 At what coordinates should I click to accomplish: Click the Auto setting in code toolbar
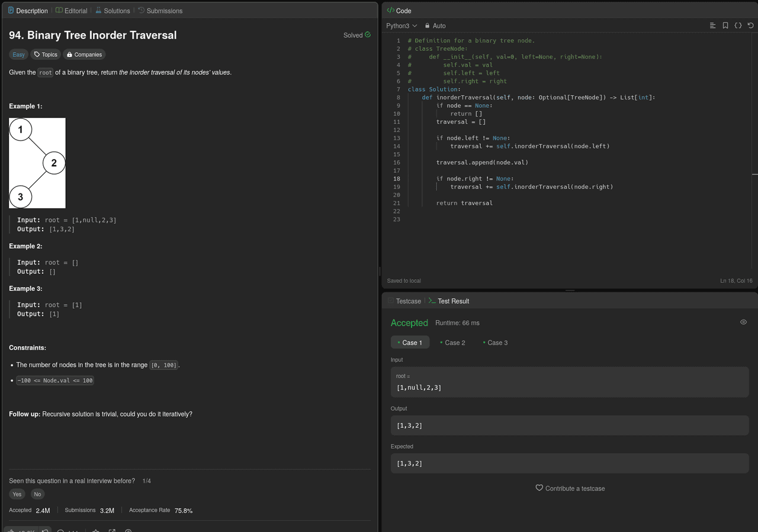(435, 25)
